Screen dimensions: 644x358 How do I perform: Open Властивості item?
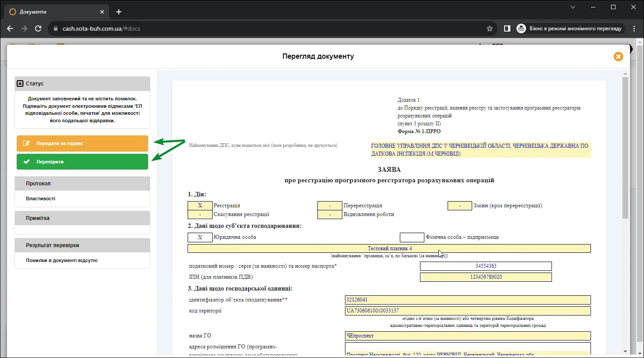[x=40, y=198]
